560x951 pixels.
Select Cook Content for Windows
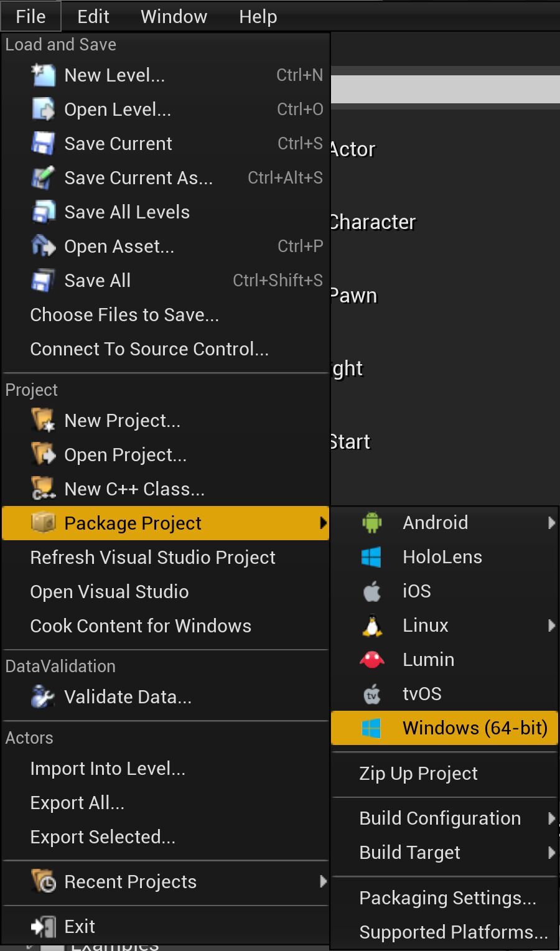tap(141, 625)
